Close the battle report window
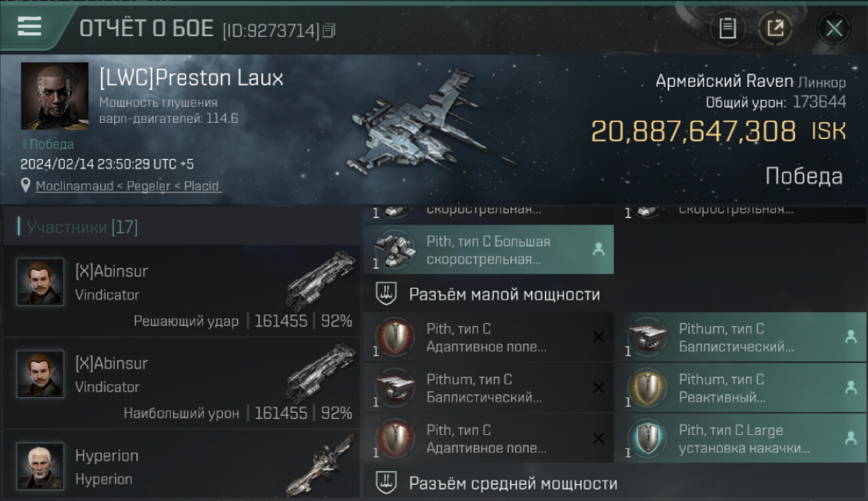 (834, 28)
